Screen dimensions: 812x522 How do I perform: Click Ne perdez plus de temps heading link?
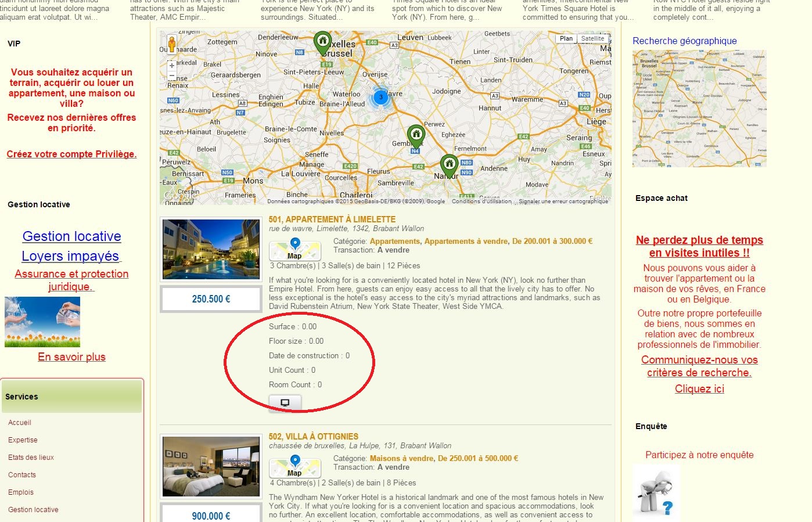tap(699, 246)
